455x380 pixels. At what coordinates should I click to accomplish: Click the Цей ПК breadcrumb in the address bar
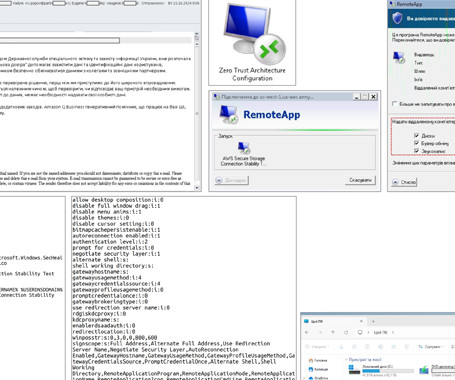click(381, 332)
